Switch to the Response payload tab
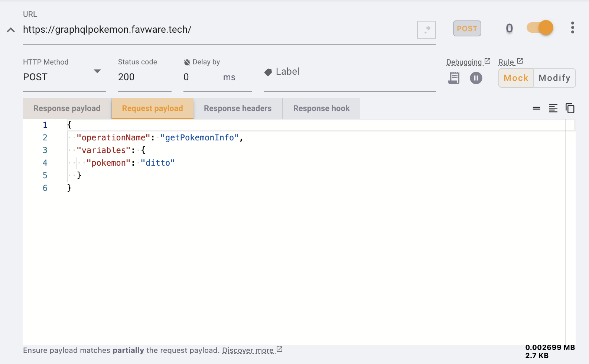This screenshot has height=364, width=589. [67, 108]
